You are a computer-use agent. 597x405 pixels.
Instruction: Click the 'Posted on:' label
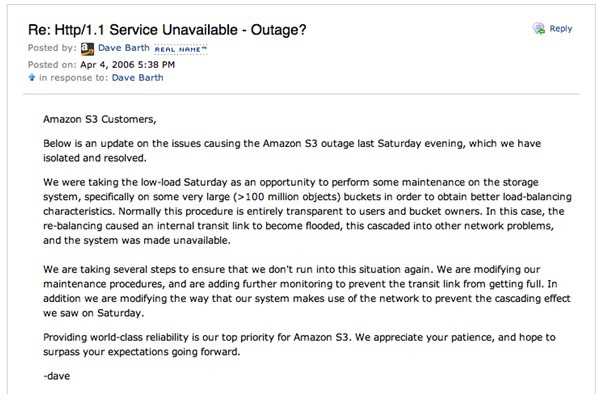[52, 65]
